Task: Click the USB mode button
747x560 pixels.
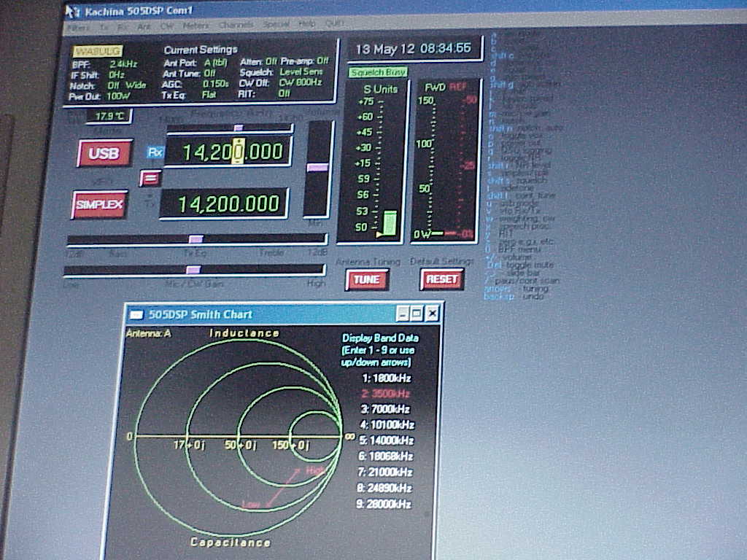Action: coord(104,153)
